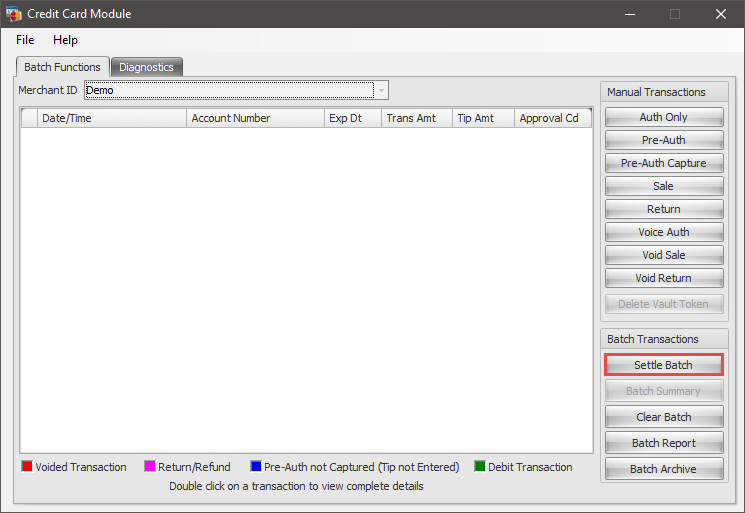This screenshot has width=745, height=513.
Task: Click the Tip Amt column header
Action: pyautogui.click(x=483, y=118)
